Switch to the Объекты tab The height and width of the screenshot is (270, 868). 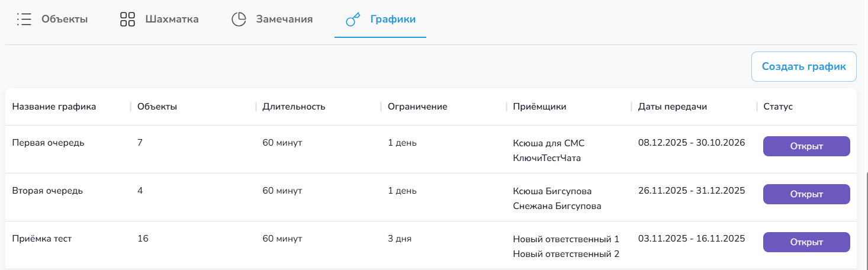[64, 19]
